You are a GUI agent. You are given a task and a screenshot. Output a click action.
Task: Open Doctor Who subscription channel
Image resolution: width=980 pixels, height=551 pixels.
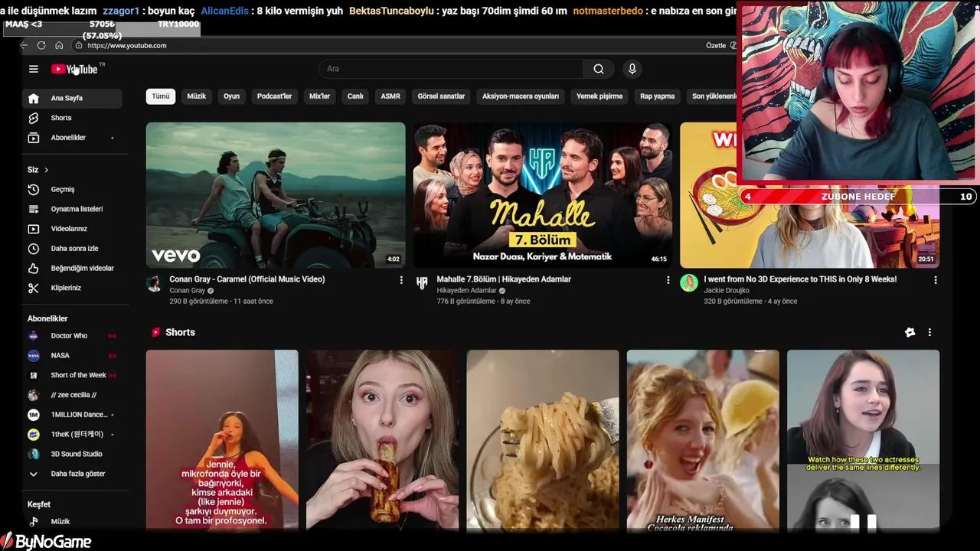click(72, 336)
